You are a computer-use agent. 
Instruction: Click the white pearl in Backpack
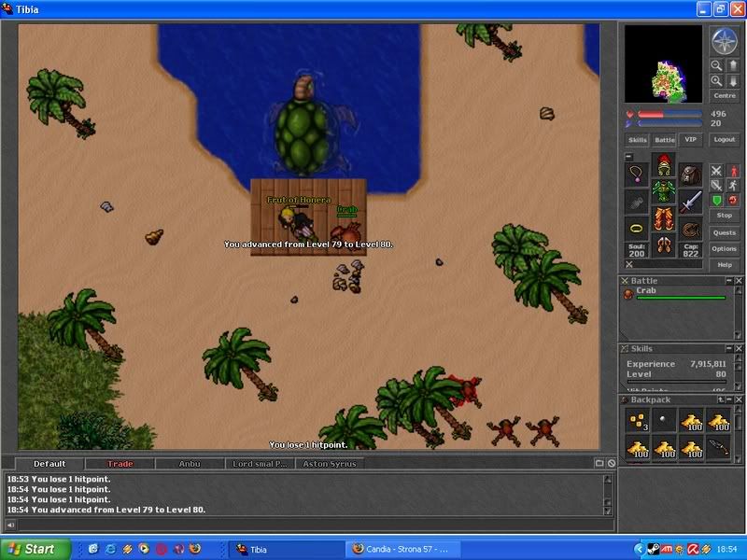tap(663, 421)
